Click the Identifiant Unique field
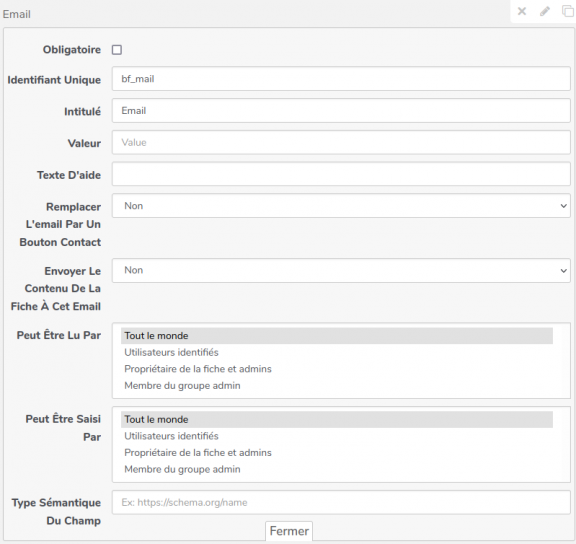 341,79
